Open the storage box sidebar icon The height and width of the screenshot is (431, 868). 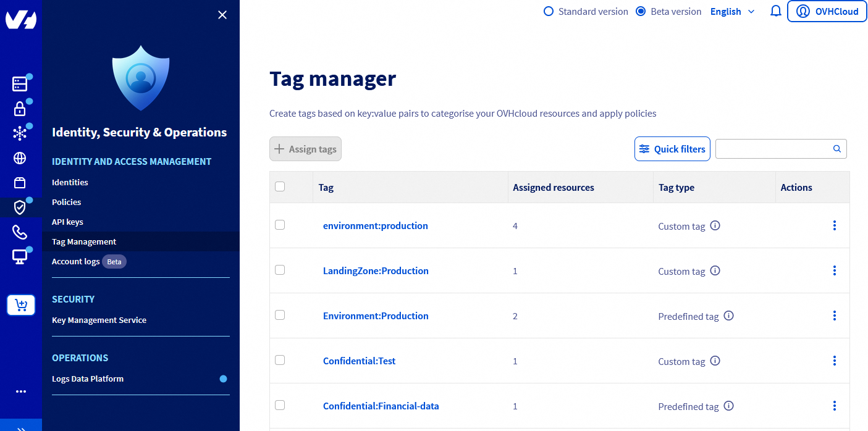tap(20, 182)
